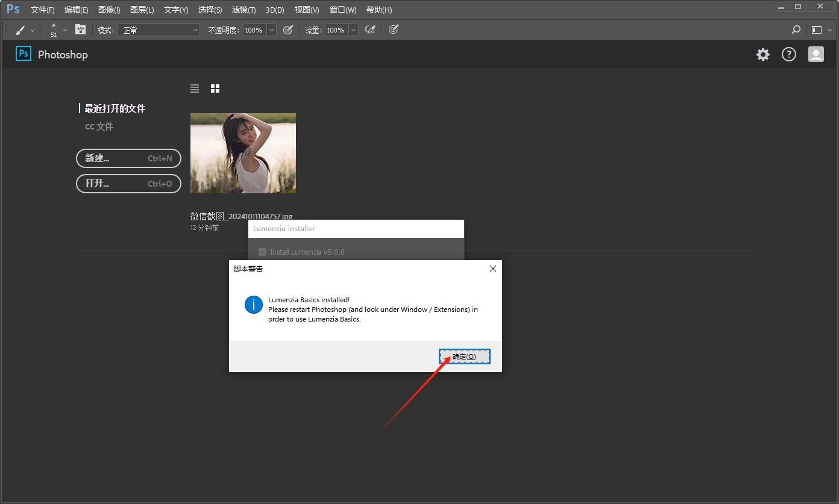This screenshot has height=504, width=839.
Task: Click the 流量 flow value field
Action: point(336,30)
